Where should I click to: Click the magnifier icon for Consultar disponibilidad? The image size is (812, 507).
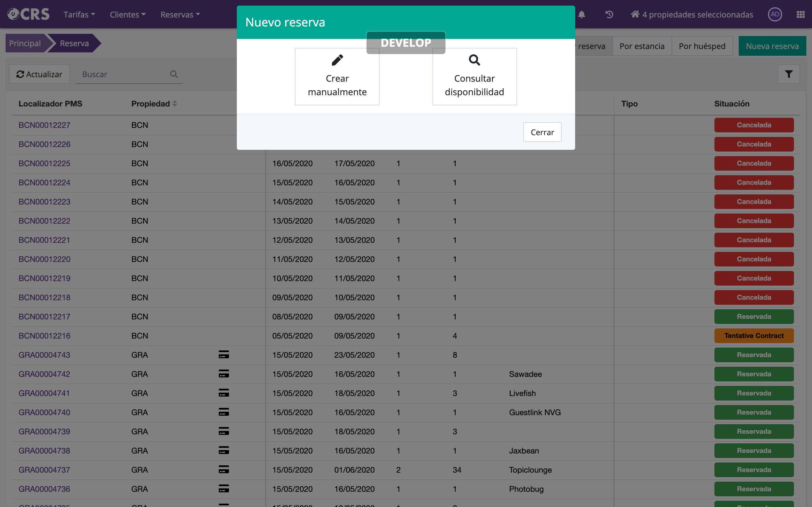click(x=474, y=60)
